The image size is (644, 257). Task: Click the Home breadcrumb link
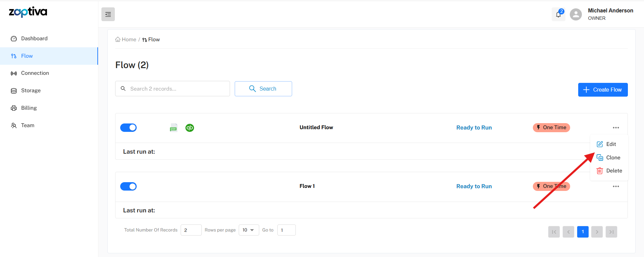[126, 40]
